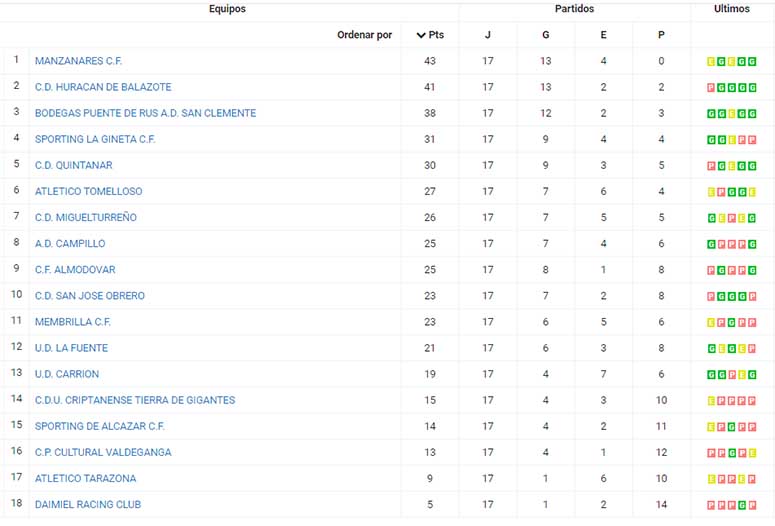Click last yellow E icon in CULTURAL VALDEGANGA row
The image size is (775, 526).
pos(752,453)
